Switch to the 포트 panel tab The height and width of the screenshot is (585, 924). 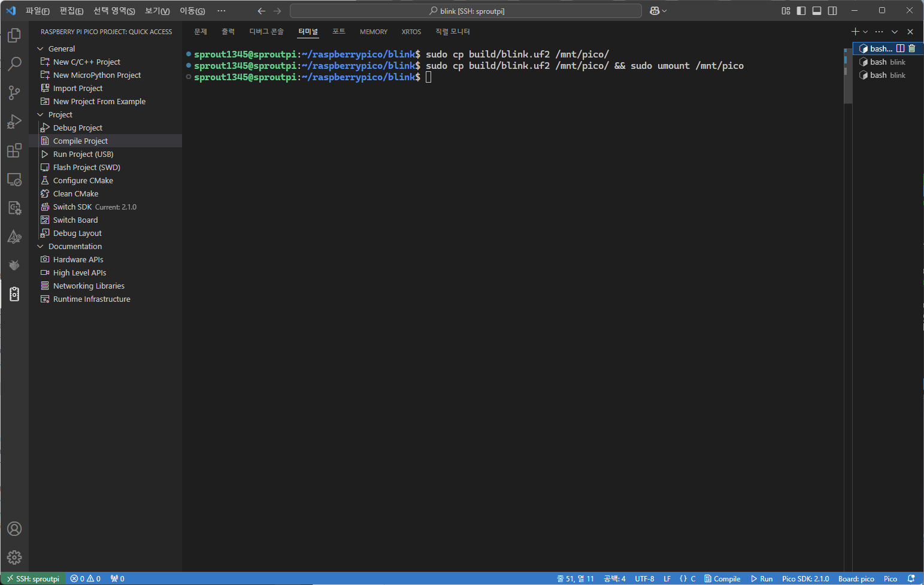(x=339, y=32)
